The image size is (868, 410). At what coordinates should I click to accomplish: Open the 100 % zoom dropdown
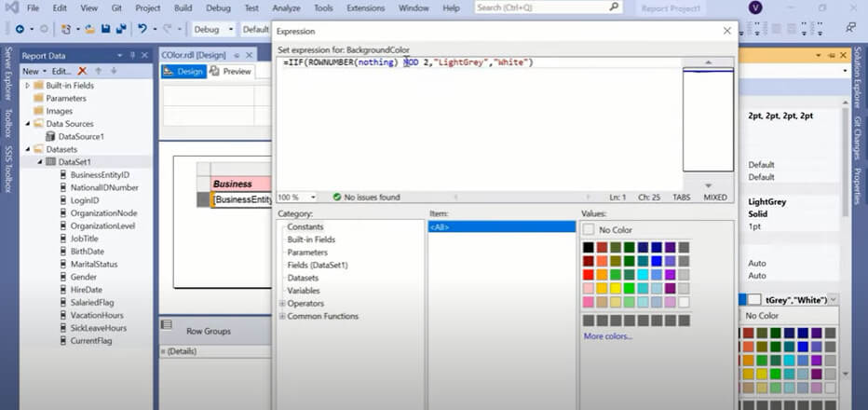coord(312,198)
